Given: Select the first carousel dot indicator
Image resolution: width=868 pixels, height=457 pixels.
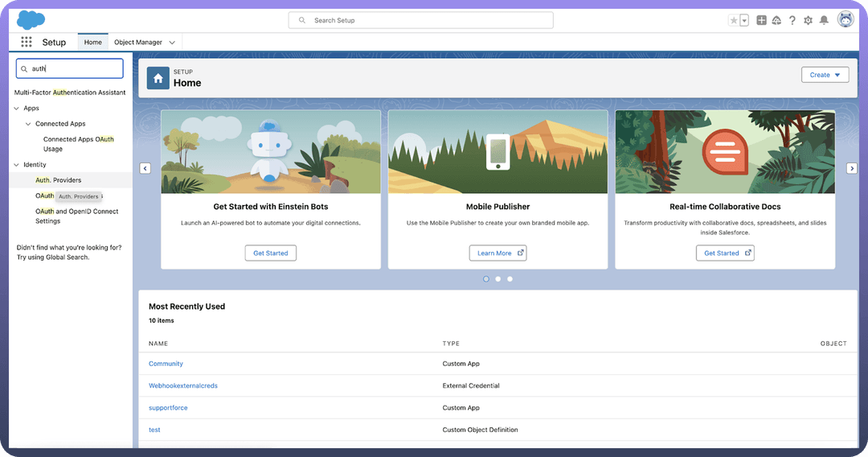Looking at the screenshot, I should (x=486, y=279).
